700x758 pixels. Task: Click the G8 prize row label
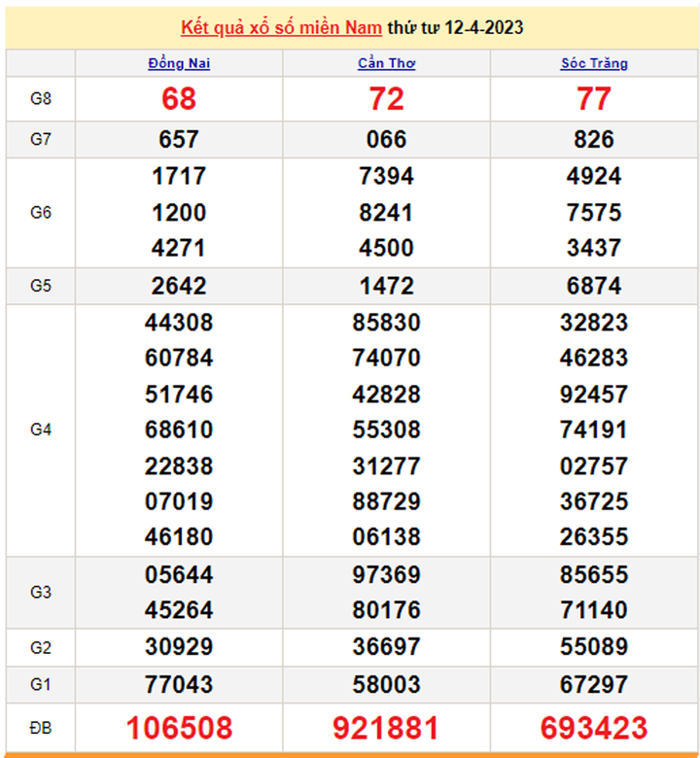click(x=40, y=99)
